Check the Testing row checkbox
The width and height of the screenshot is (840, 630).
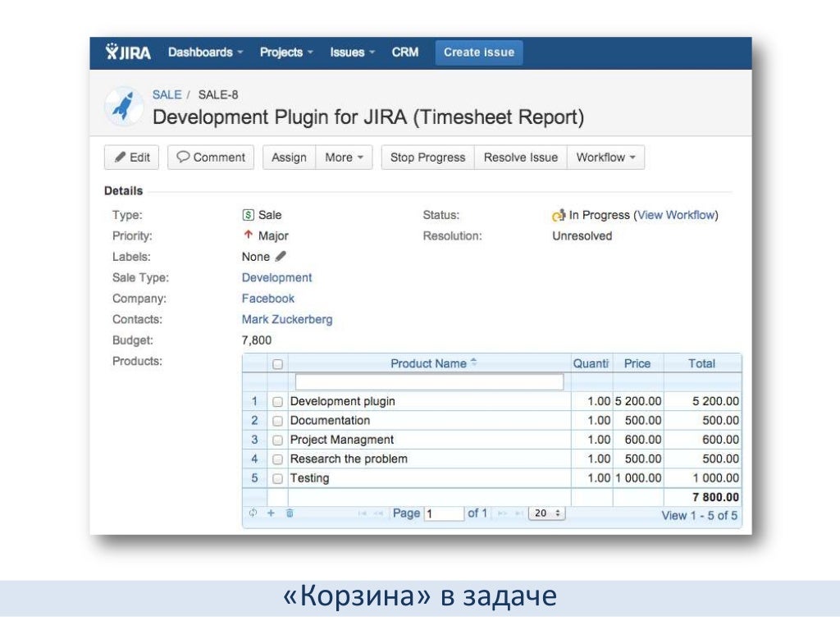coord(277,479)
